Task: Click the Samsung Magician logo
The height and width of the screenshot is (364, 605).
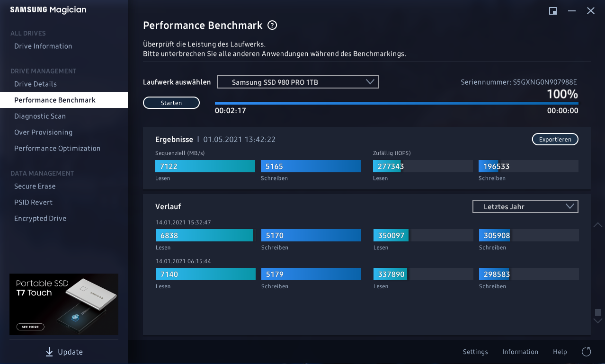Action: click(x=48, y=10)
